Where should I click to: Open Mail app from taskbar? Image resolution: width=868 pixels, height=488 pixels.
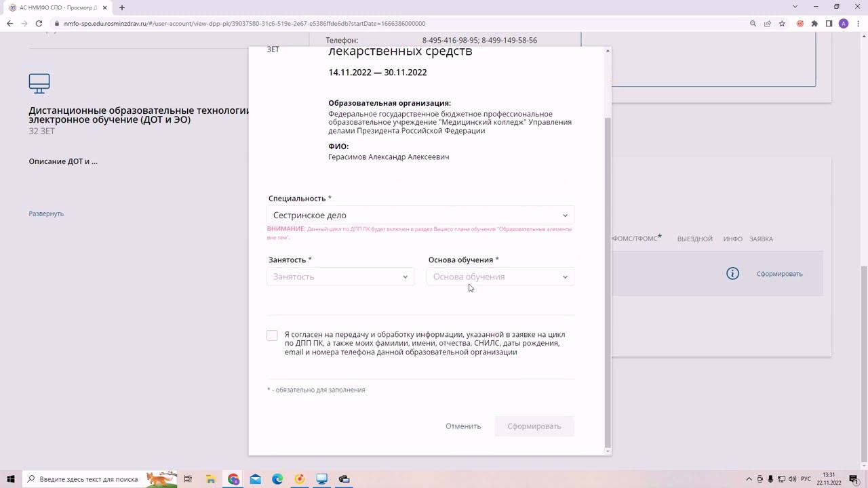click(255, 479)
